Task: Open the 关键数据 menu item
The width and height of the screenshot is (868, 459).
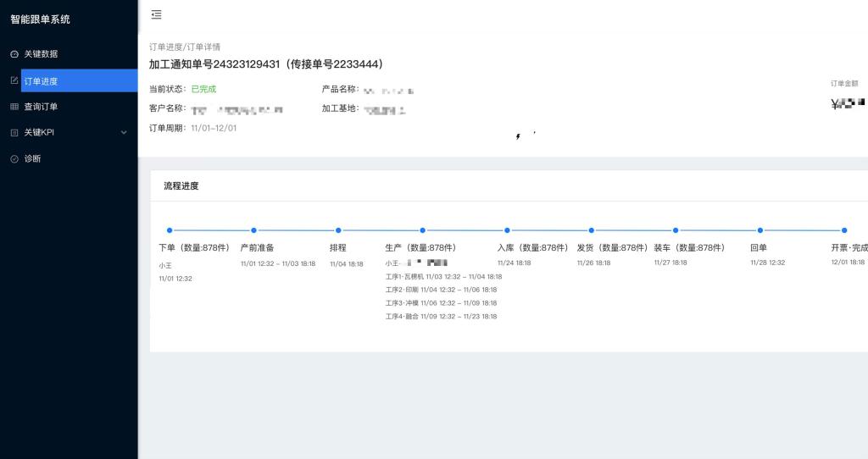Action: coord(41,54)
